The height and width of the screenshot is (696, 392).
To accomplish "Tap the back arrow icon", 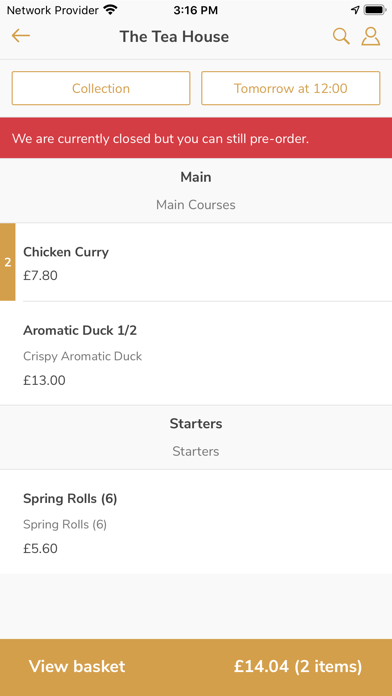I will (20, 36).
